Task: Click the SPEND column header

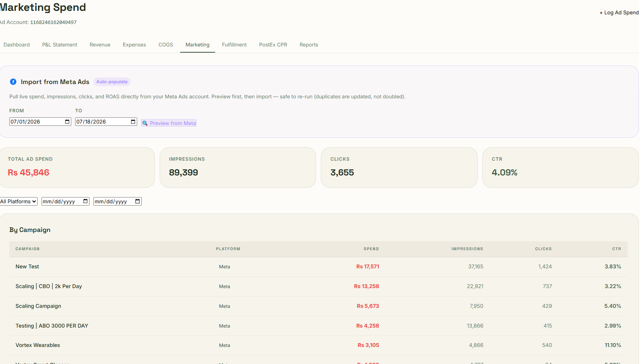Action: tap(371, 249)
